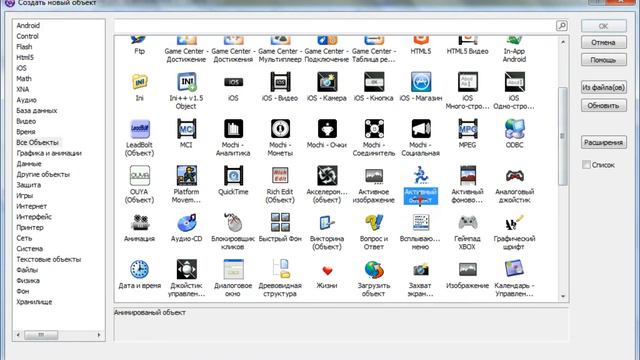Choose the Анимация object icon
Screen dimensions: 640x360
(139, 223)
